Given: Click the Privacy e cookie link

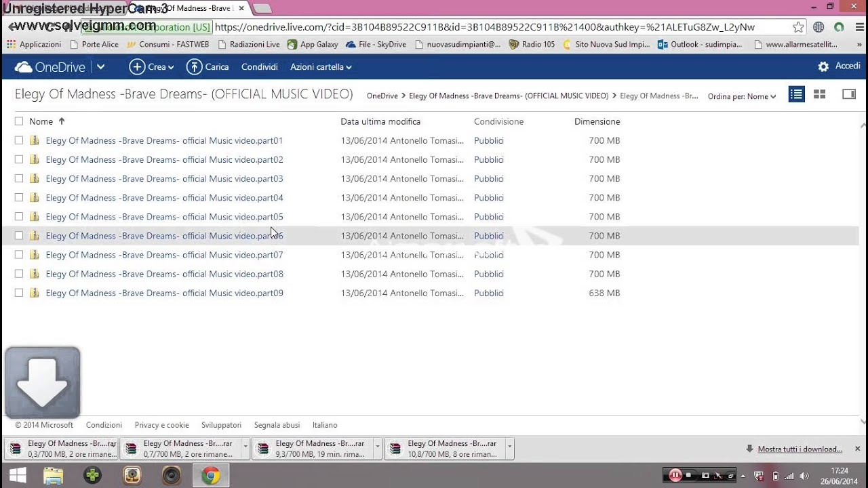Looking at the screenshot, I should pyautogui.click(x=161, y=425).
